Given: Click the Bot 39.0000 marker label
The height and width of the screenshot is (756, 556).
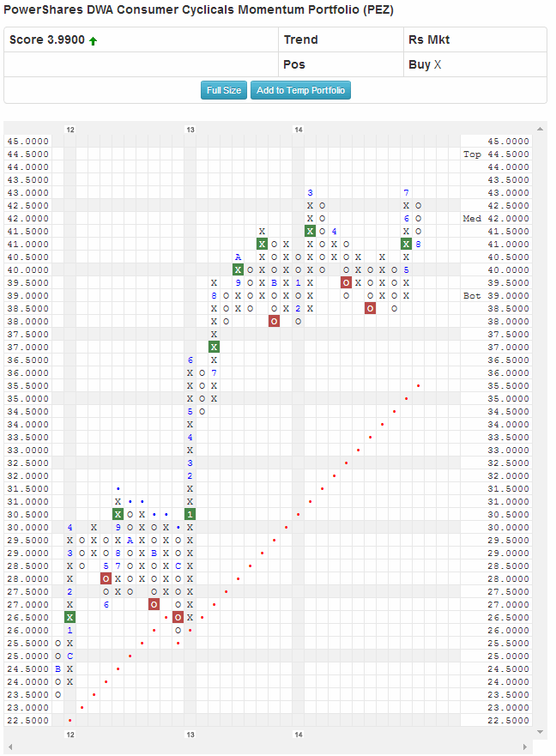Looking at the screenshot, I should click(x=495, y=295).
